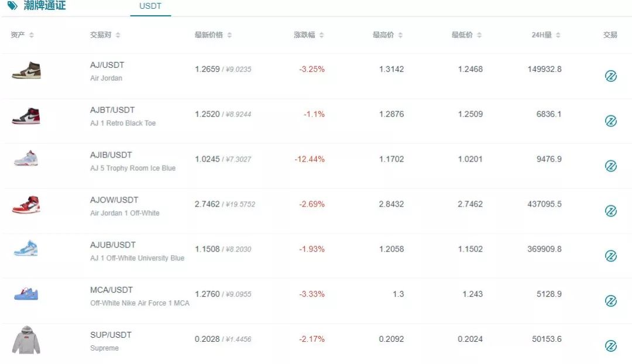Open trade icon for AJOW/USDT row
The width and height of the screenshot is (632, 364).
click(610, 211)
